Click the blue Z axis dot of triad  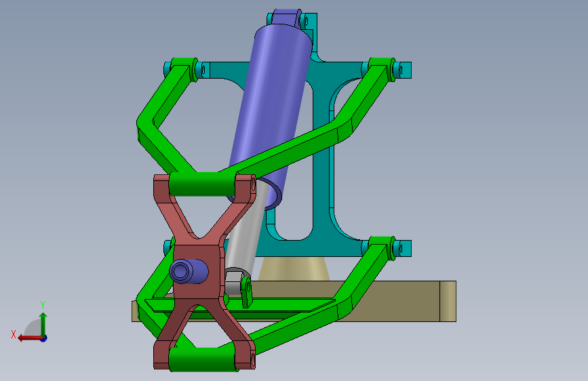click(x=44, y=338)
